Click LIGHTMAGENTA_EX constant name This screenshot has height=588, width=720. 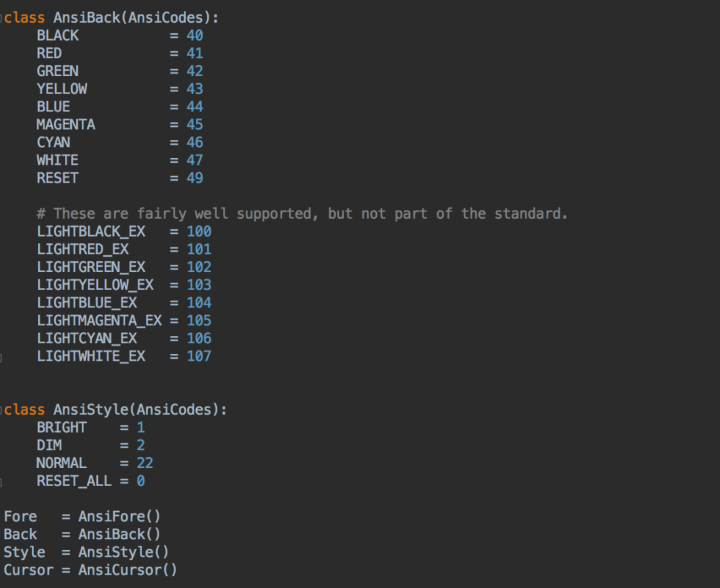point(99,321)
